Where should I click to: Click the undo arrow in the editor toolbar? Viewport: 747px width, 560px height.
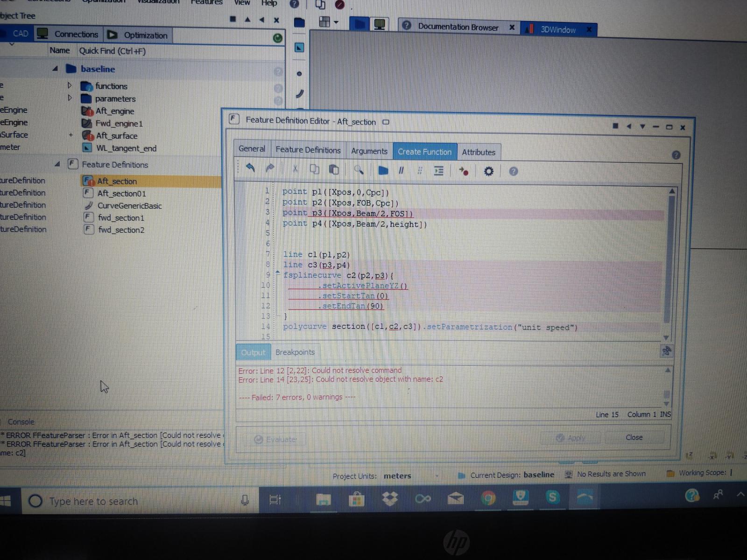point(250,168)
